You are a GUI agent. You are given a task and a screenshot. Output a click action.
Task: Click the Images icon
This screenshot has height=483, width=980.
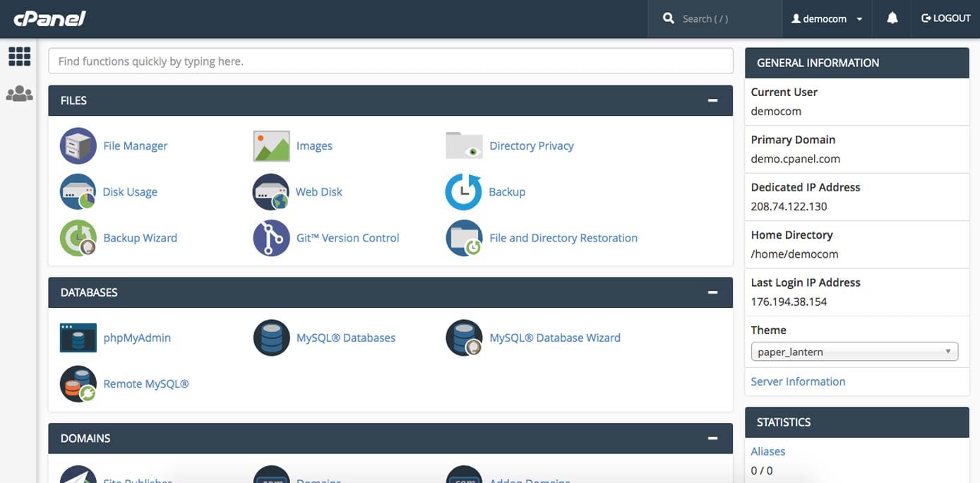pos(271,145)
